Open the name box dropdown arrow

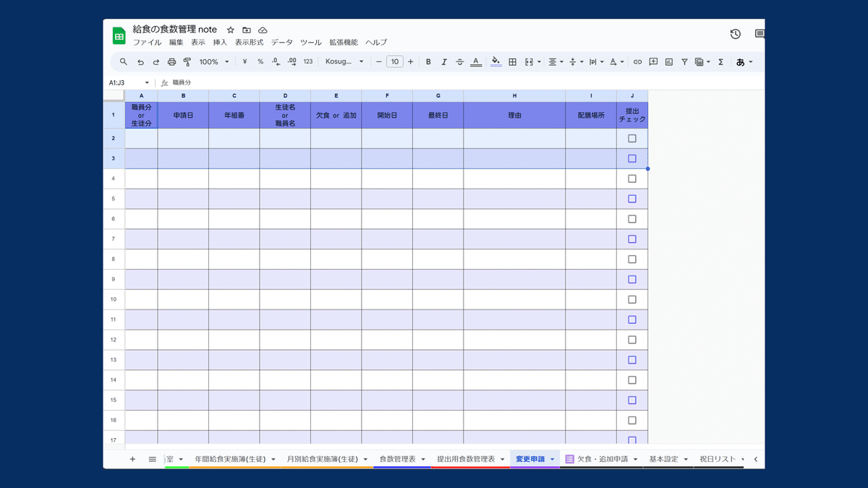coord(147,83)
